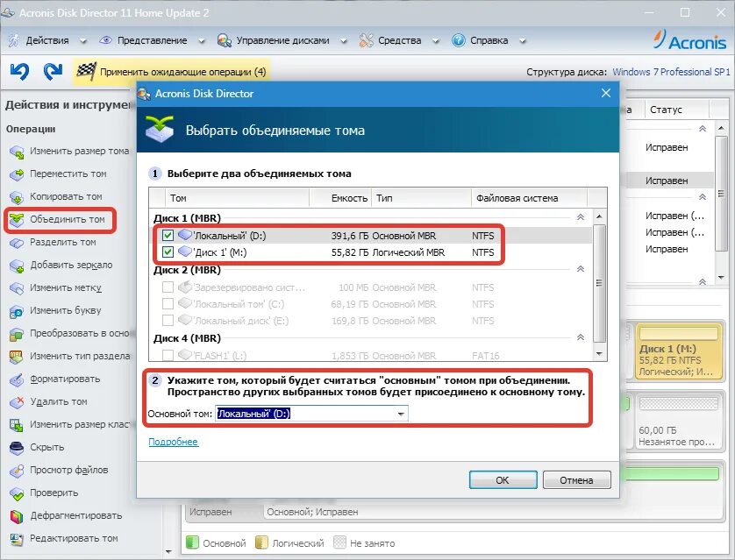Click the Тип column header in dialog
The image size is (735, 560).
pyautogui.click(x=421, y=198)
